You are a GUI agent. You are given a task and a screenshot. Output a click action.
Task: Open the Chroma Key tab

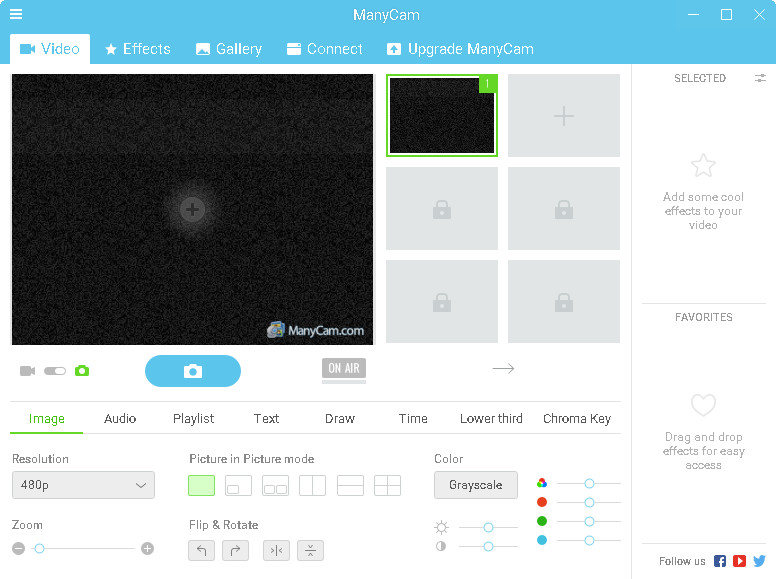pos(576,419)
